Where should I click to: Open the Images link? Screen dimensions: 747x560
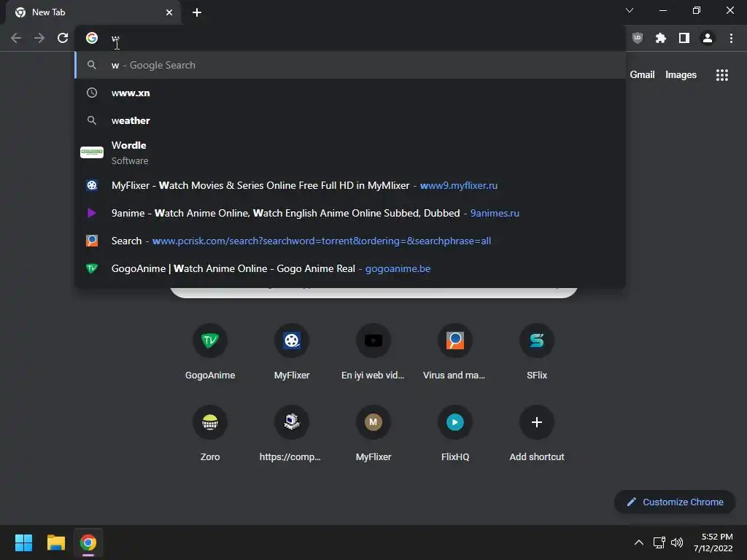pyautogui.click(x=681, y=75)
